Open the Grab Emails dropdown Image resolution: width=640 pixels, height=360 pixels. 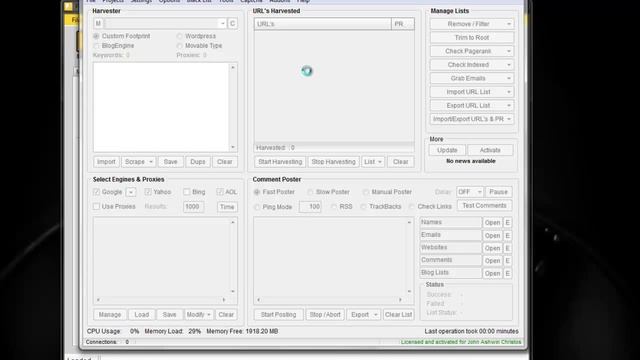pos(472,78)
